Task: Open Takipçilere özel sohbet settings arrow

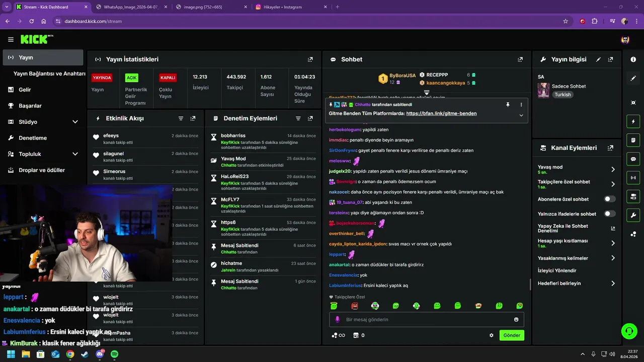Action: (613, 184)
